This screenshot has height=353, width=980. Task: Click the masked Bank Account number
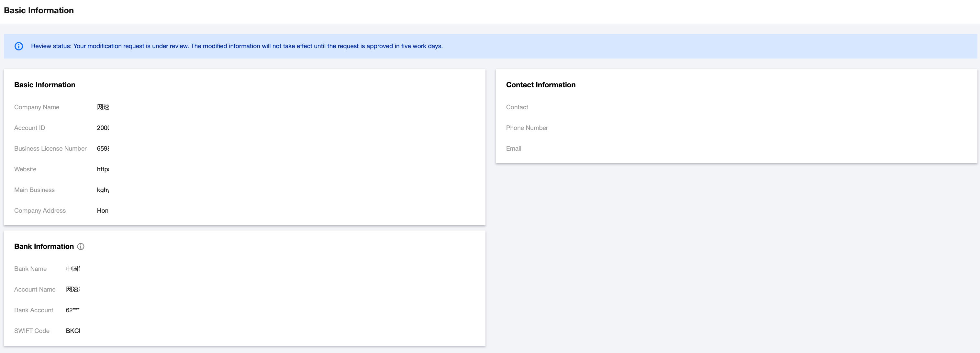click(73, 310)
